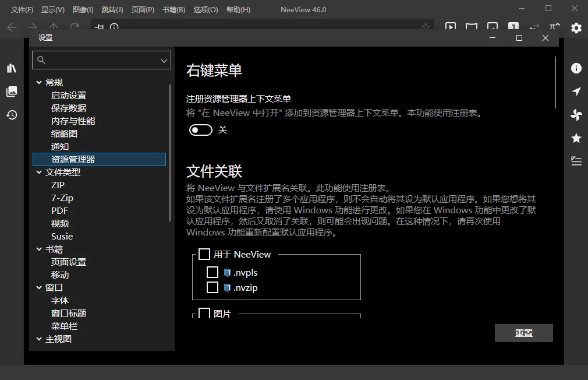Open the page list panel icon
This screenshot has height=380, width=588.
(12, 92)
